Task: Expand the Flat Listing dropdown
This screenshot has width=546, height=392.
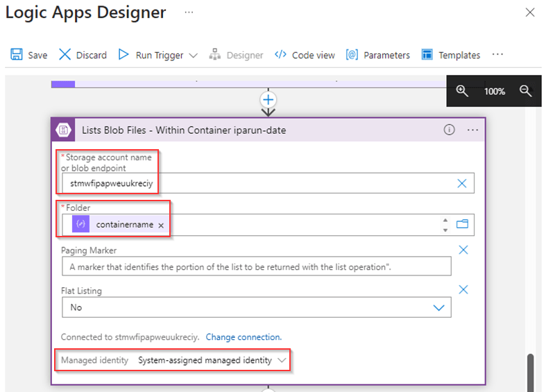Action: [x=438, y=307]
